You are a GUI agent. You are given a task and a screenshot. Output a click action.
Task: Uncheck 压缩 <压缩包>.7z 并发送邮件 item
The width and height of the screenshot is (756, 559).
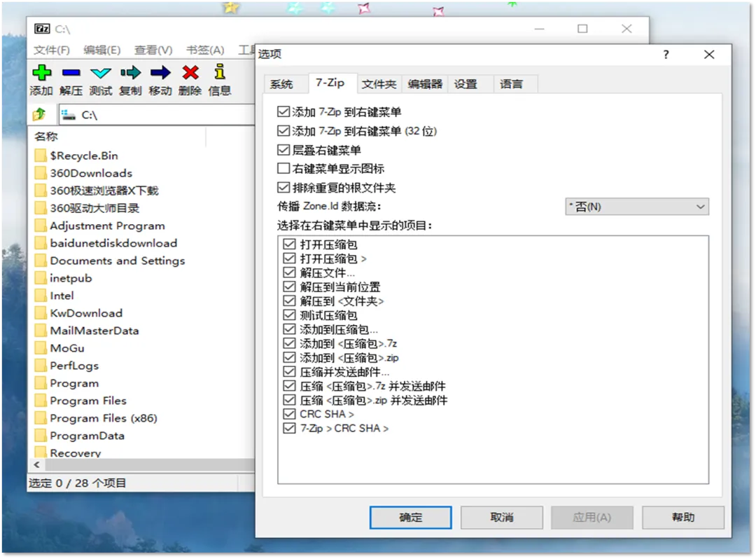pos(289,386)
